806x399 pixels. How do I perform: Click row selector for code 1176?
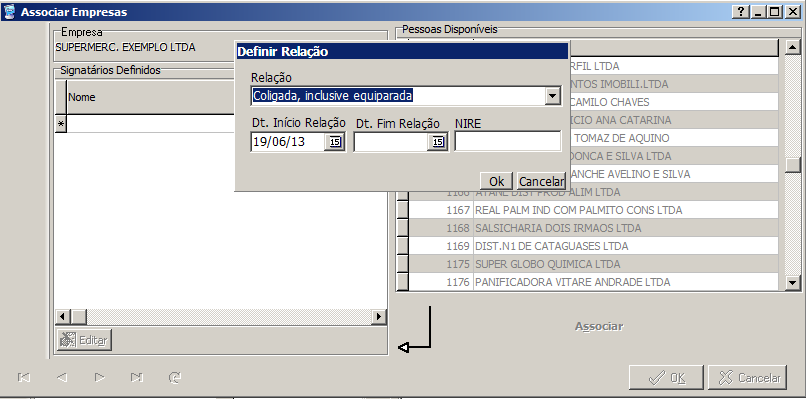point(402,282)
